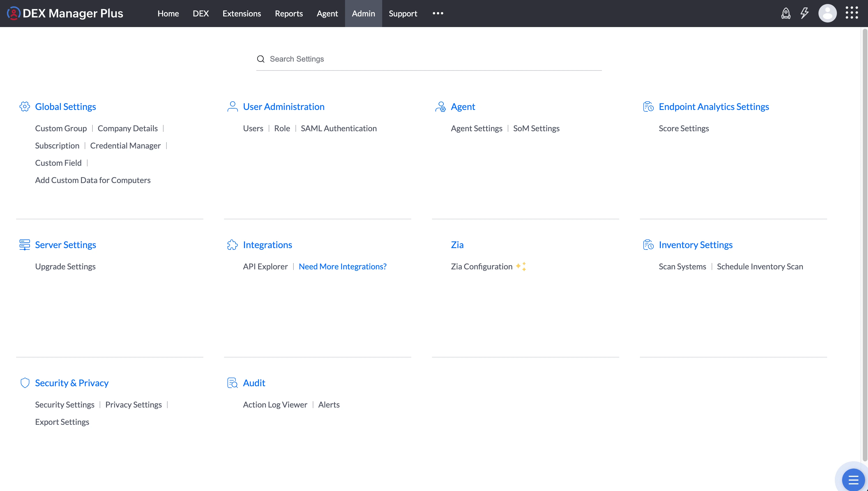The height and width of the screenshot is (491, 868).
Task: Open the Users page
Action: 253,128
